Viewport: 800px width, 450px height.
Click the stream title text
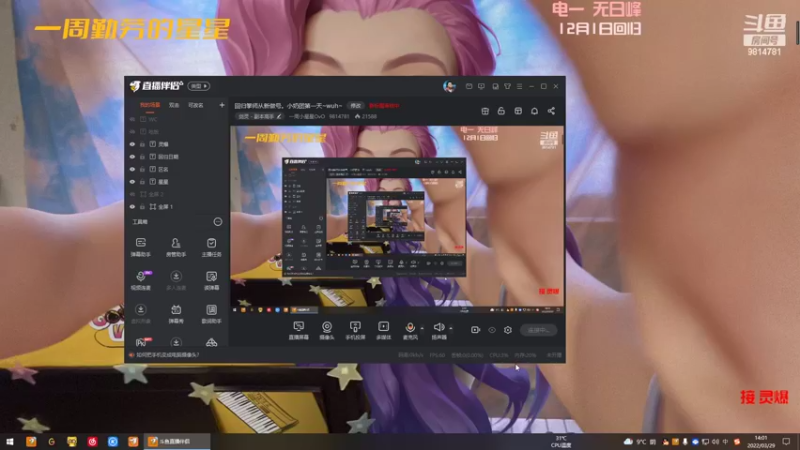pos(288,106)
